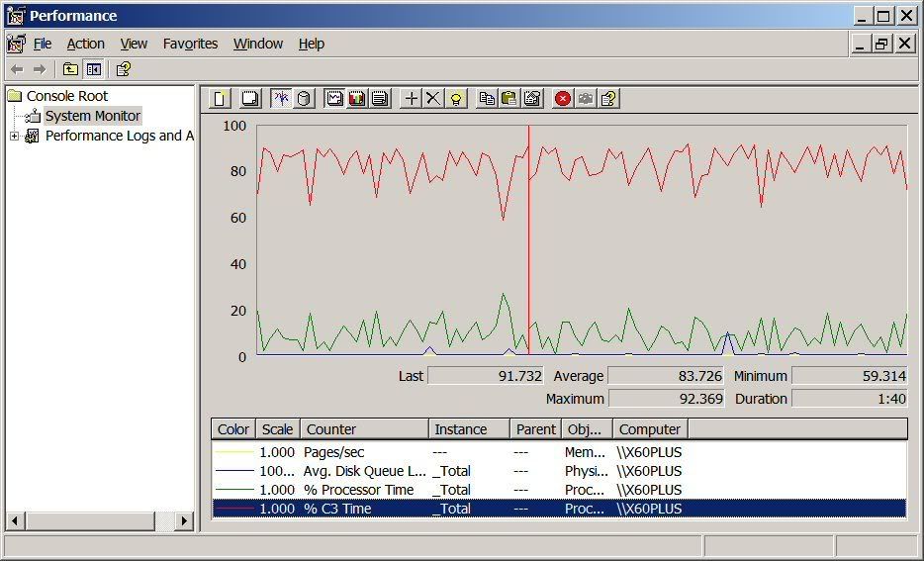This screenshot has height=561, width=924.
Task: Click the Back arrow in the console toolbar
Action: [x=17, y=69]
